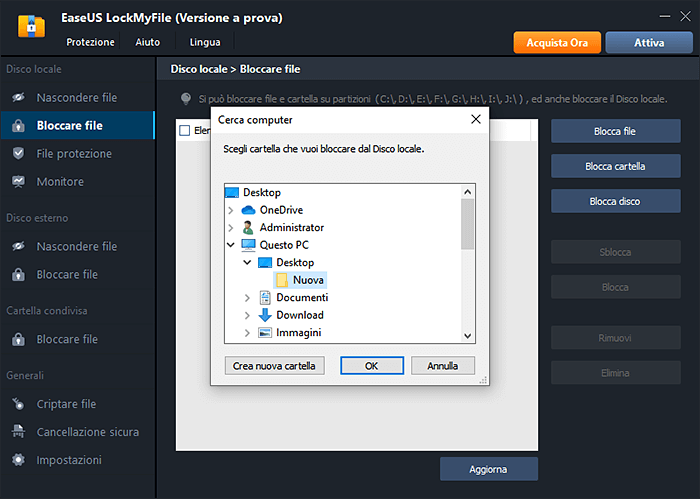Expand the OneDrive tree node

(231, 210)
